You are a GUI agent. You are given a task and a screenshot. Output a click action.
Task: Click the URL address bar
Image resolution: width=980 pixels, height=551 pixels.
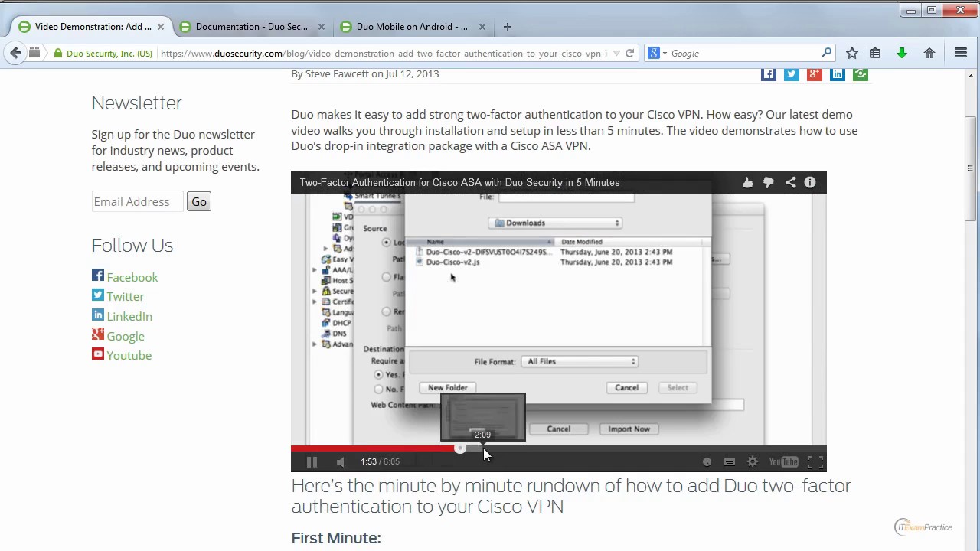(383, 54)
